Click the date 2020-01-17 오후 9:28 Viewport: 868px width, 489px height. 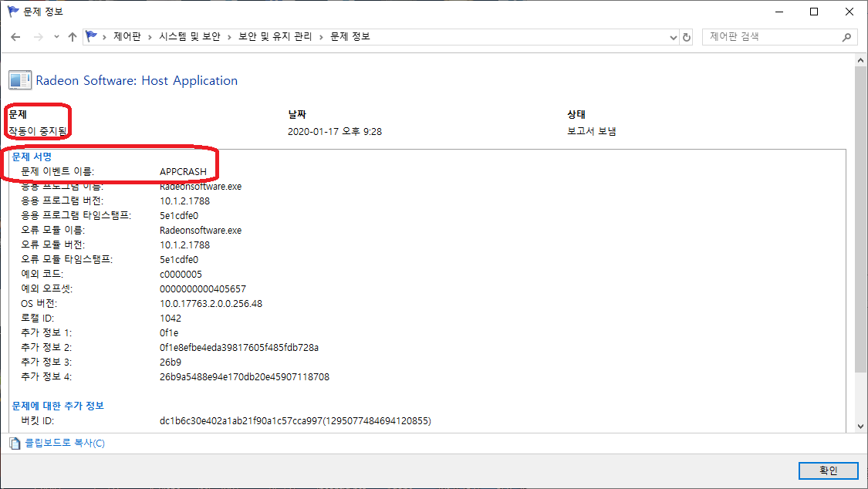coord(335,132)
